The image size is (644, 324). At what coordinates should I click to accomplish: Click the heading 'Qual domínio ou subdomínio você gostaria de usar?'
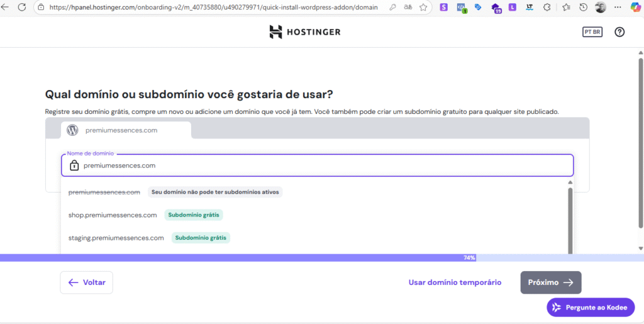pos(189,94)
